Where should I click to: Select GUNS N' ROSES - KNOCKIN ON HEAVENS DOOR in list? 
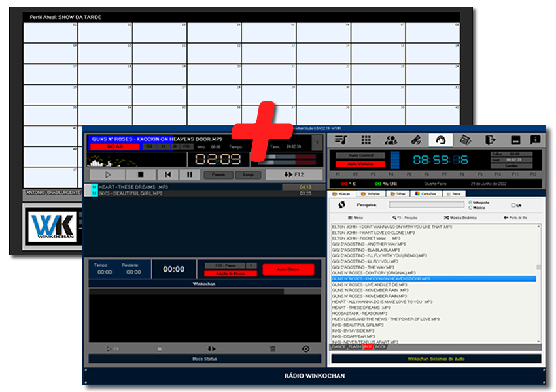434,279
